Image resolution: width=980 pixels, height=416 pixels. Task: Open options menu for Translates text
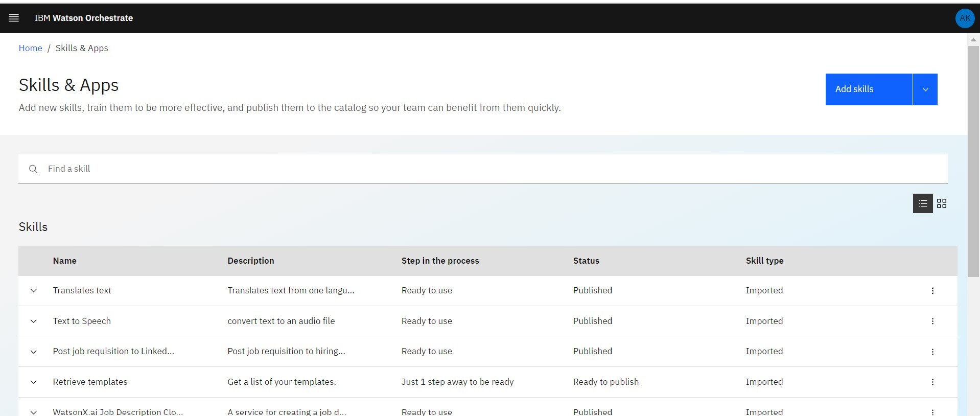(932, 291)
